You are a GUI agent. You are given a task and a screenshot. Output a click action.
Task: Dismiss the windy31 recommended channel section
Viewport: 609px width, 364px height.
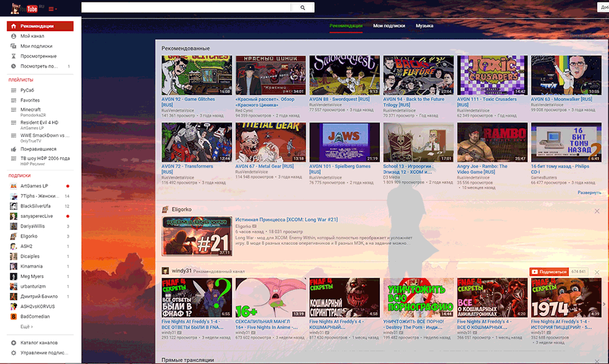tap(597, 273)
